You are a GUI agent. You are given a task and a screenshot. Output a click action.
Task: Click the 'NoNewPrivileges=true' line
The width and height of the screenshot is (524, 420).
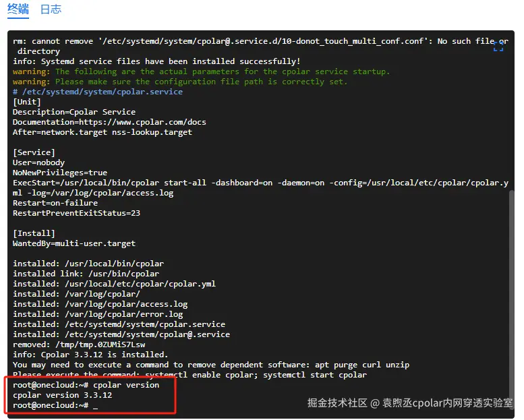(60, 173)
